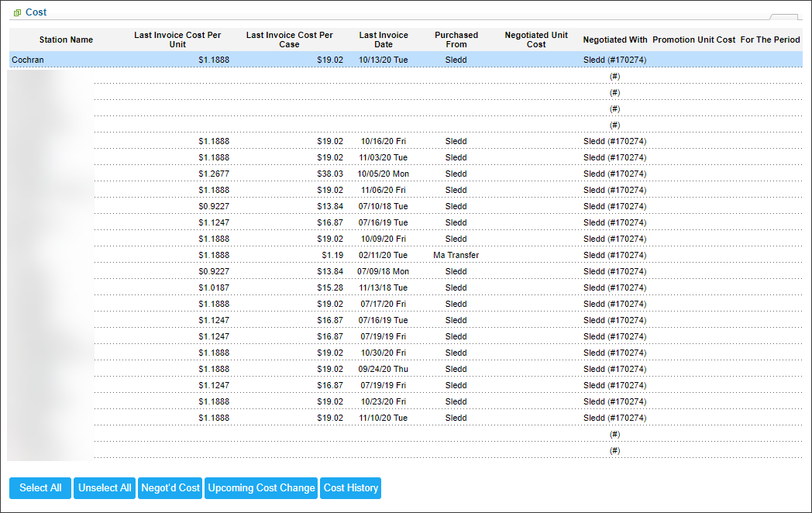
Task: Click the 02/11/20 Tue invoice date
Action: tap(384, 255)
